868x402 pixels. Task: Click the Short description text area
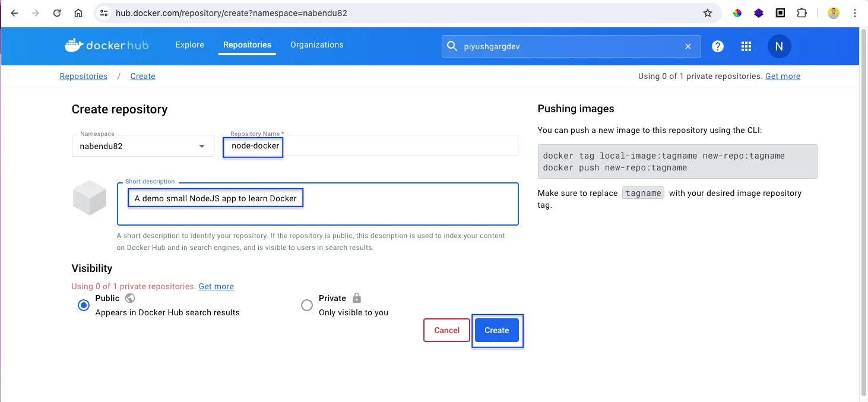[318, 204]
